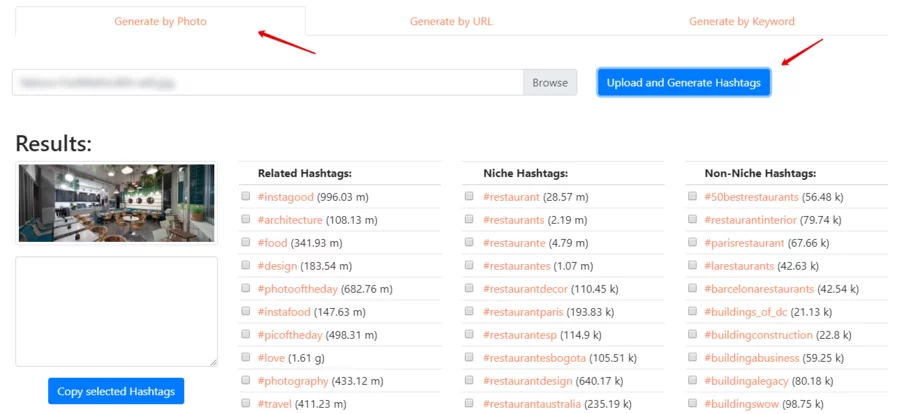Focus the selected hashtags text area
Image resolution: width=920 pixels, height=414 pixels.
pyautogui.click(x=117, y=311)
